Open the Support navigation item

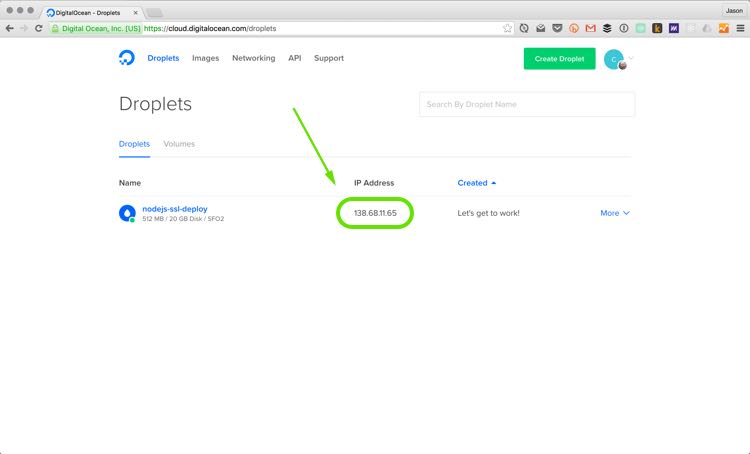329,58
